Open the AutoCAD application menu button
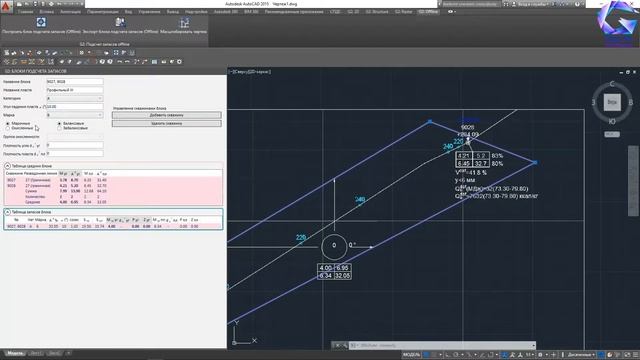Viewport: 640px width, 360px height. [6, 6]
